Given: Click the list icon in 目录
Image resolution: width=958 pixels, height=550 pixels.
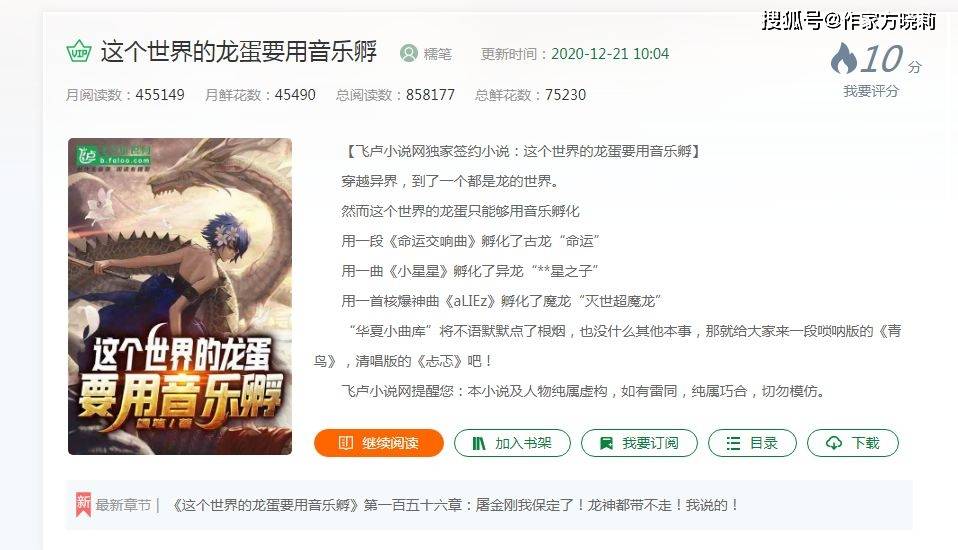Looking at the screenshot, I should [733, 443].
